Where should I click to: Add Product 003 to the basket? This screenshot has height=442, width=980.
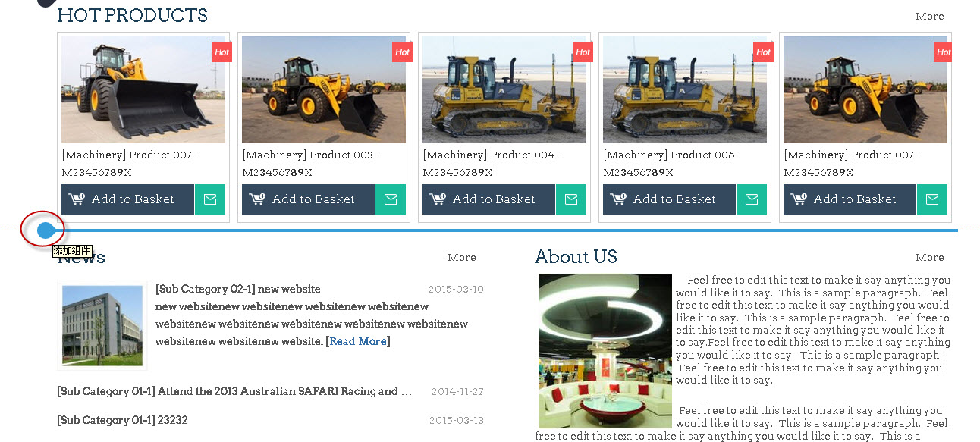pos(308,199)
